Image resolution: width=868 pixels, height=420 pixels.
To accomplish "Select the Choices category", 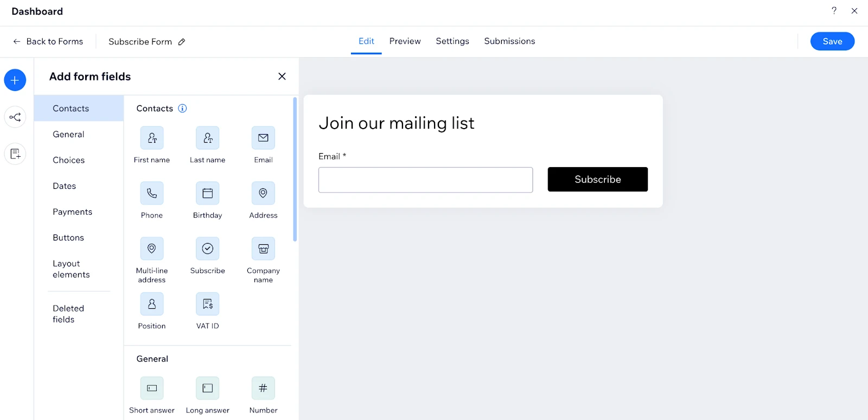I will pyautogui.click(x=69, y=160).
